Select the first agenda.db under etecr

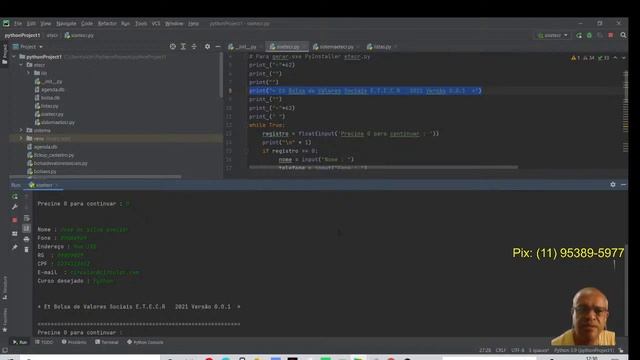(49, 90)
